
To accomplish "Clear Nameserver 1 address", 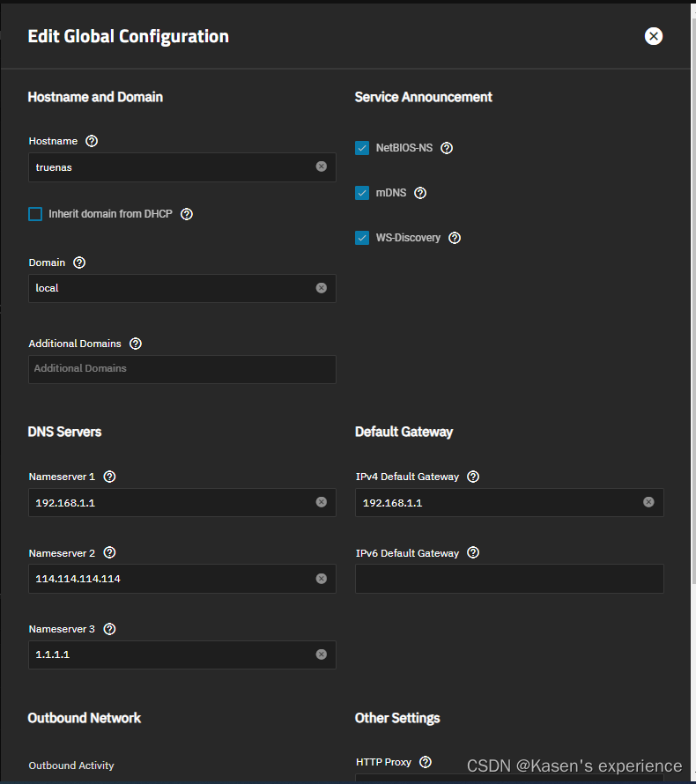I will point(321,502).
